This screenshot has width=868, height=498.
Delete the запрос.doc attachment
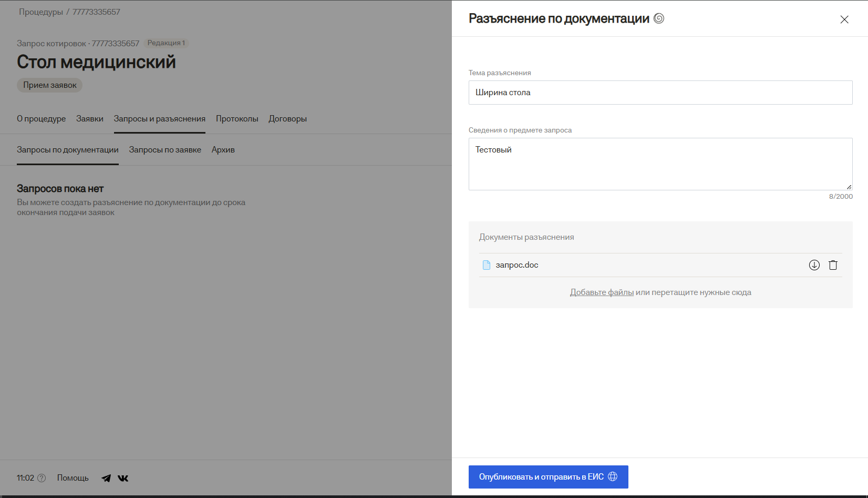click(x=833, y=265)
